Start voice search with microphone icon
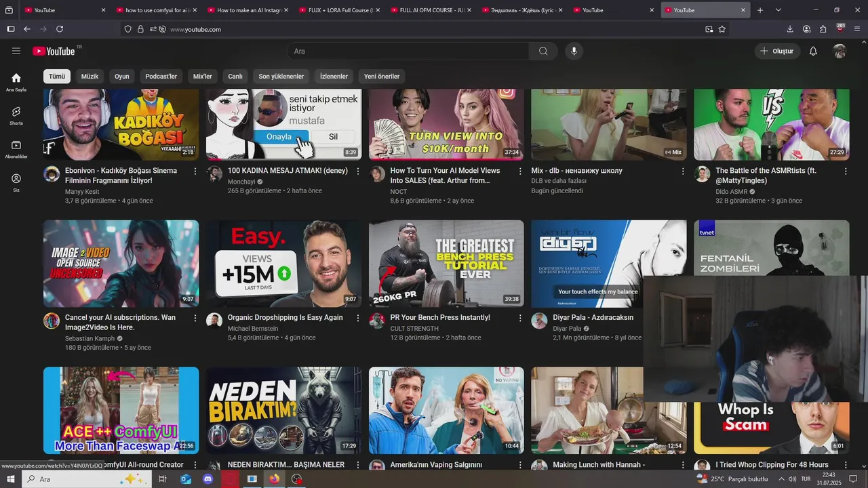 coord(574,51)
